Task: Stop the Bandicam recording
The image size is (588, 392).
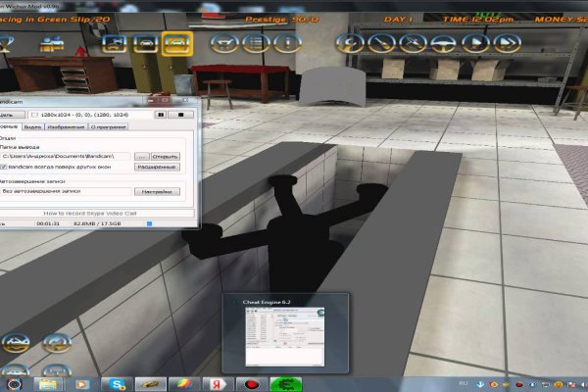Action: 183,115
